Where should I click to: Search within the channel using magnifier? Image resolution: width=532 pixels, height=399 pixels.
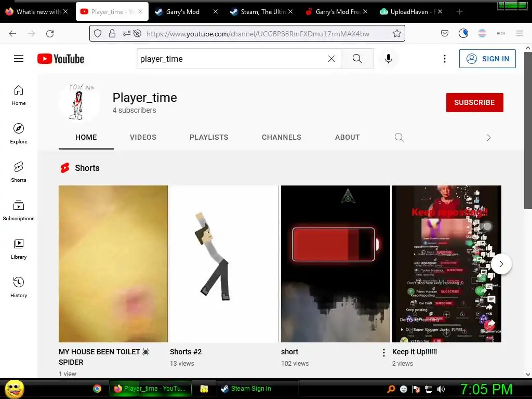point(400,137)
